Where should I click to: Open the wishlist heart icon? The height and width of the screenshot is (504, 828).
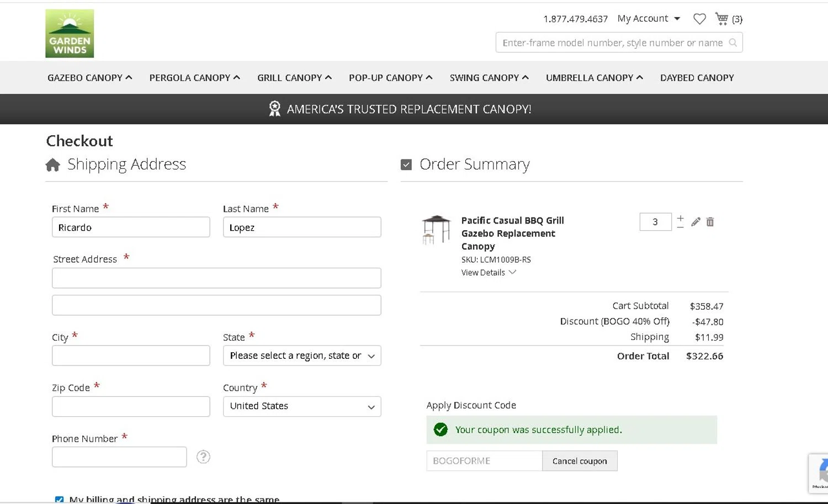(699, 19)
